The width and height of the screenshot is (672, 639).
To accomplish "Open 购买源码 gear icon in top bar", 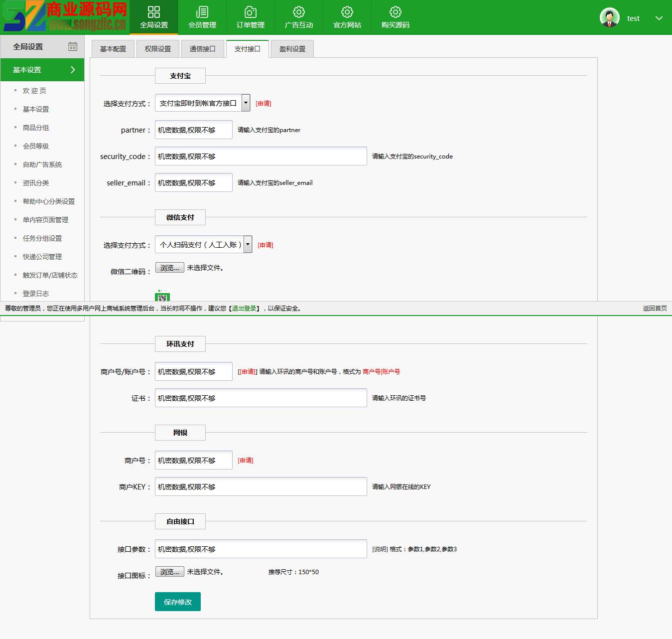I will 396,12.
